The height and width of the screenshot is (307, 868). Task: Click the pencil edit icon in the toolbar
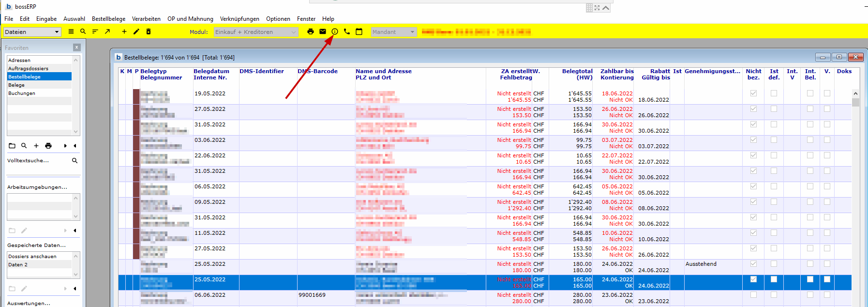136,31
